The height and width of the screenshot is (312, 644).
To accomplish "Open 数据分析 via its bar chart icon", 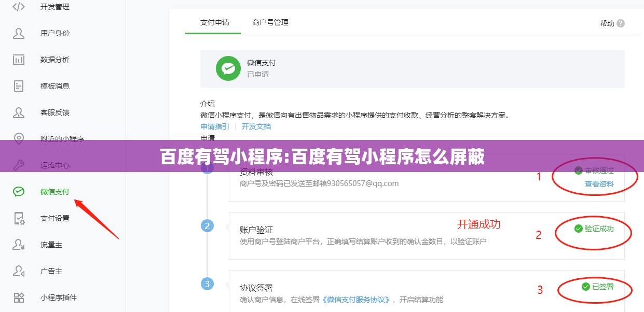I will click(19, 60).
